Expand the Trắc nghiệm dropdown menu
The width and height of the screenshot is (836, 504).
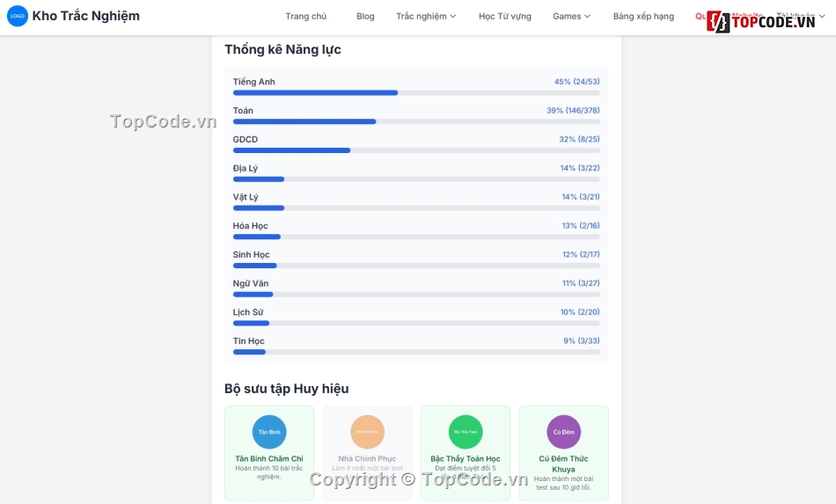(x=426, y=17)
